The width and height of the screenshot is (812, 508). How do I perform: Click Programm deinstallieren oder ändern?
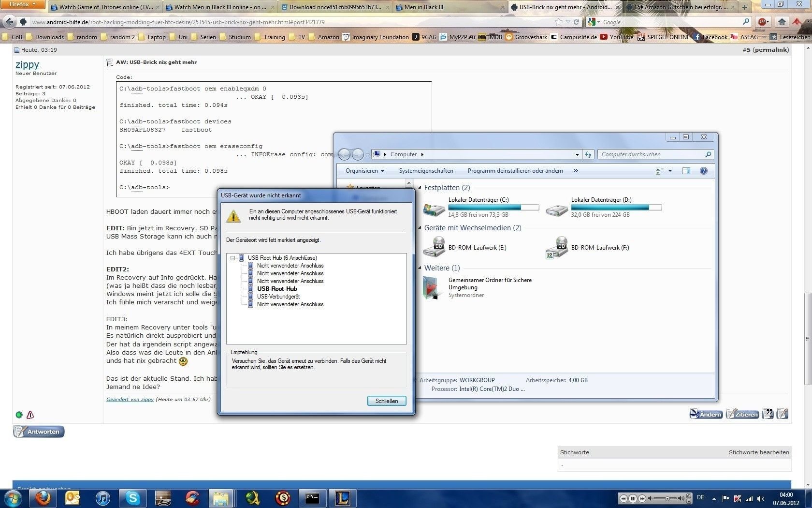tap(515, 171)
